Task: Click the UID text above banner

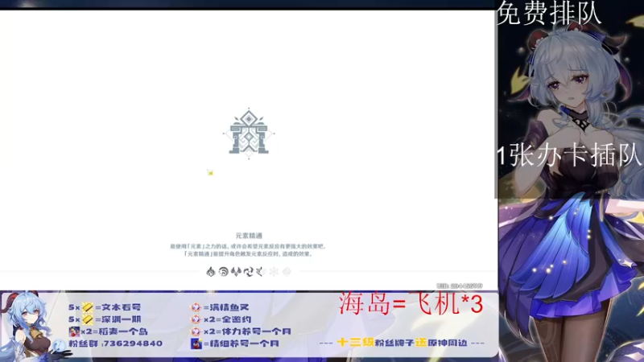Action: tap(459, 286)
